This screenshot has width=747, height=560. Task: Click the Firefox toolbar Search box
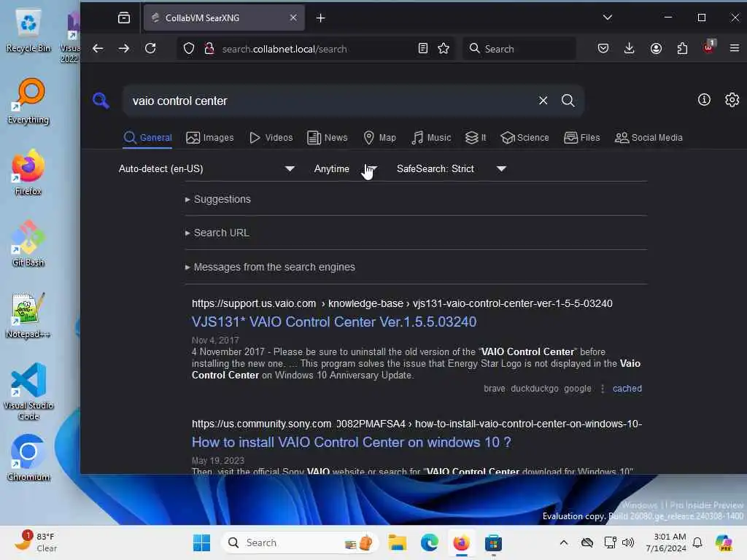pos(519,49)
